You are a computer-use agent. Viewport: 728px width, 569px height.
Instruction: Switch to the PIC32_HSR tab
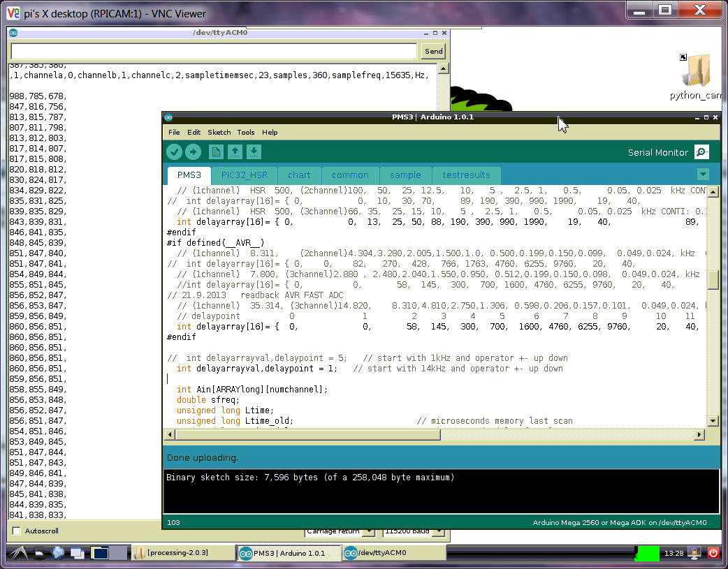pos(244,175)
